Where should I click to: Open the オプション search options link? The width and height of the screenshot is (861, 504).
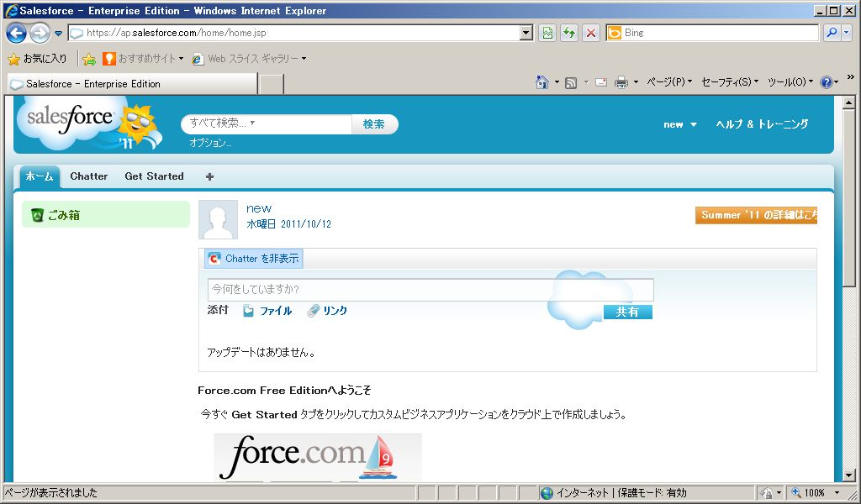210,143
